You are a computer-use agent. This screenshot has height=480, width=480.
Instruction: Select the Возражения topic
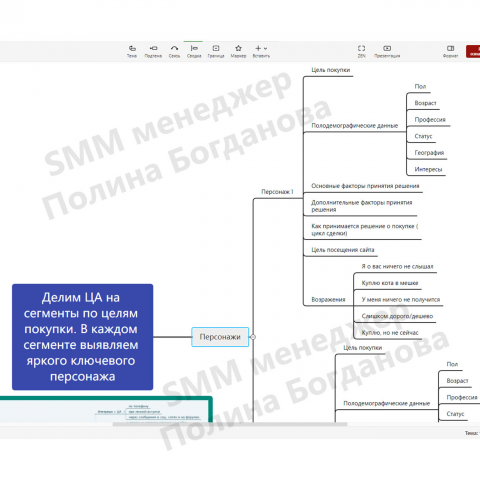(x=328, y=300)
